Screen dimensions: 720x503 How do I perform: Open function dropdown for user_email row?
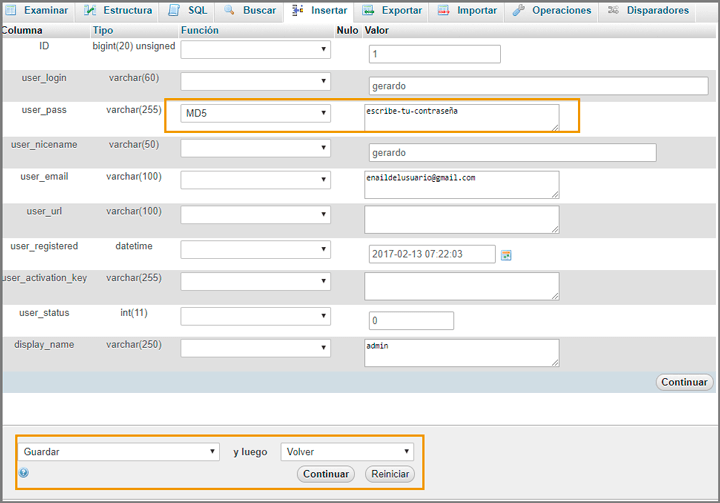click(256, 180)
